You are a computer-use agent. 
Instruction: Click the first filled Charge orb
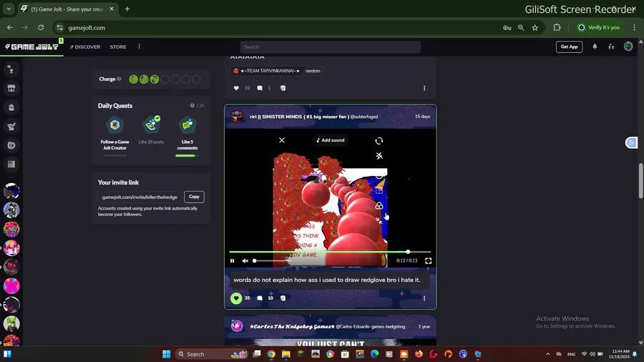coord(134,79)
